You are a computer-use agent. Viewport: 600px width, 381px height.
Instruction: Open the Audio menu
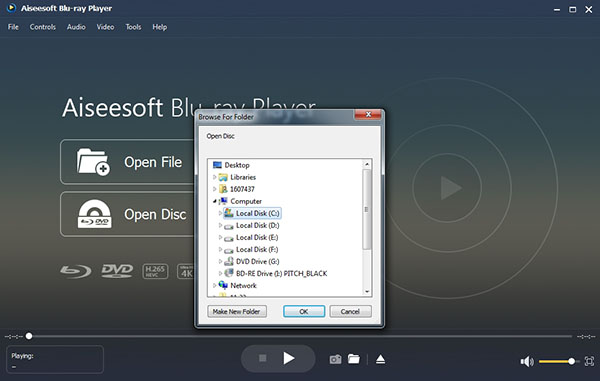[76, 27]
